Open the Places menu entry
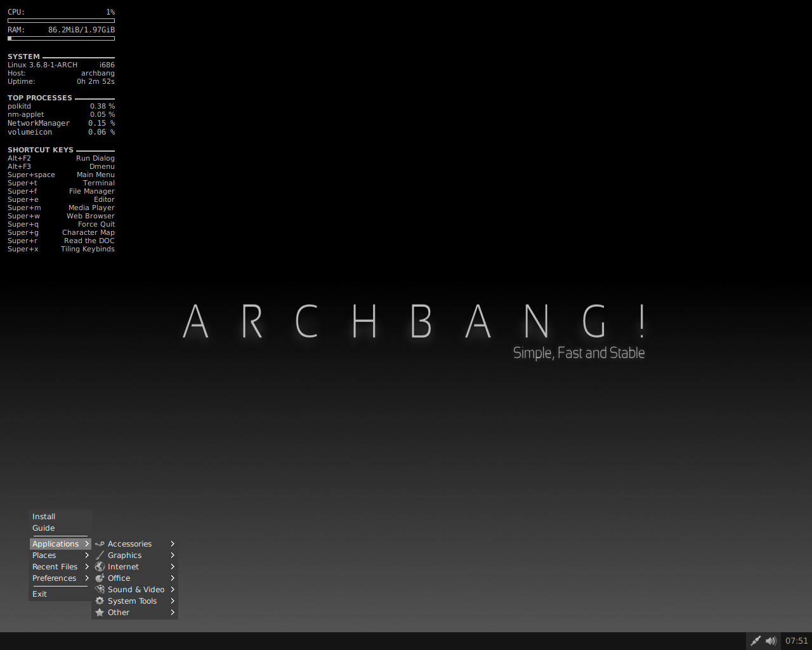The height and width of the screenshot is (650, 812). coord(60,555)
